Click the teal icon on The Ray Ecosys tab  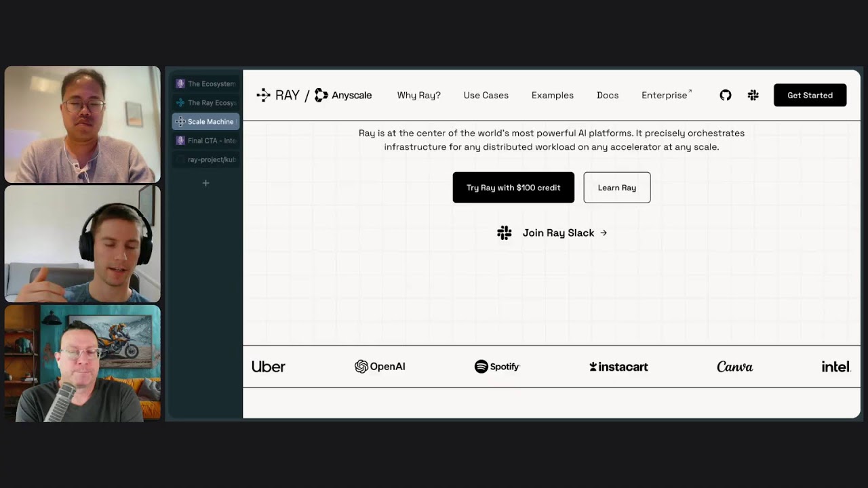[x=180, y=103]
